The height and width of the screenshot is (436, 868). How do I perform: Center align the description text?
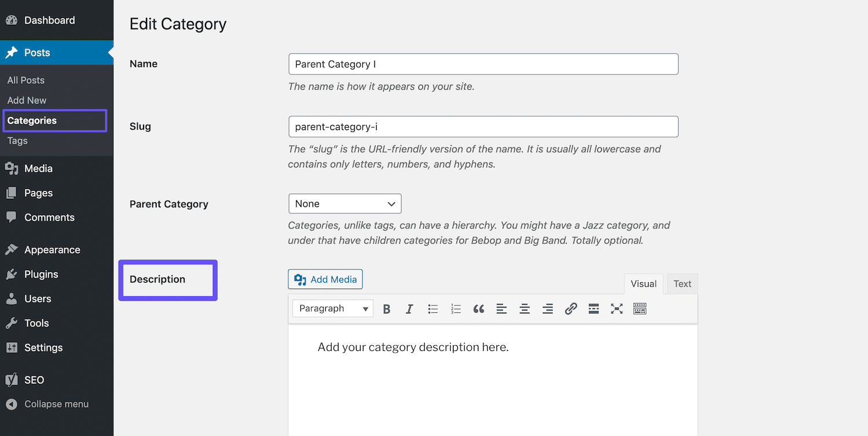(525, 309)
